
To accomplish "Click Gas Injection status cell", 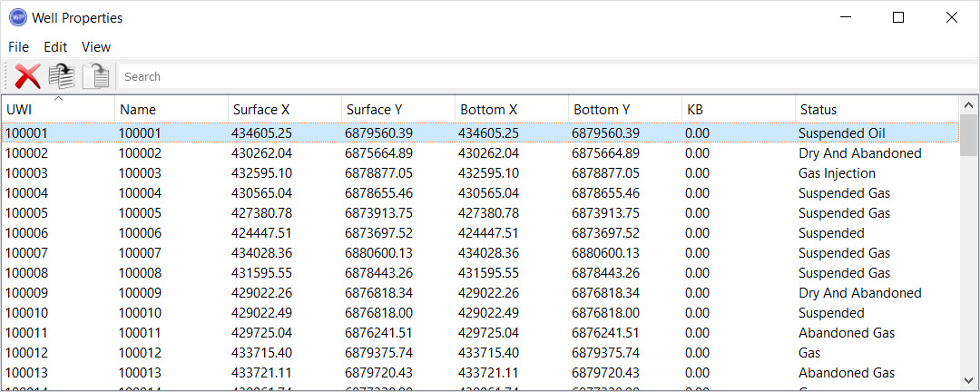I will 837,173.
